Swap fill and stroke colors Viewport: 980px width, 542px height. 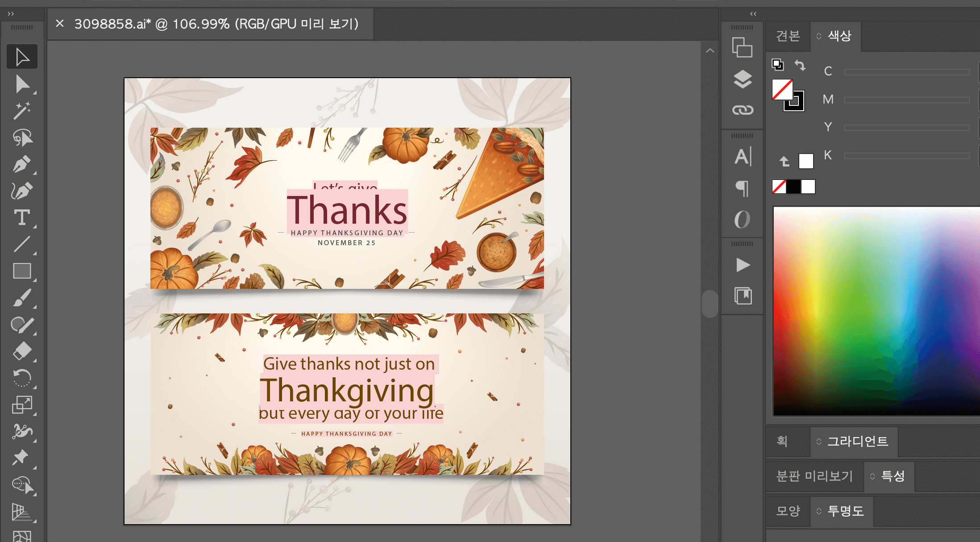[800, 65]
